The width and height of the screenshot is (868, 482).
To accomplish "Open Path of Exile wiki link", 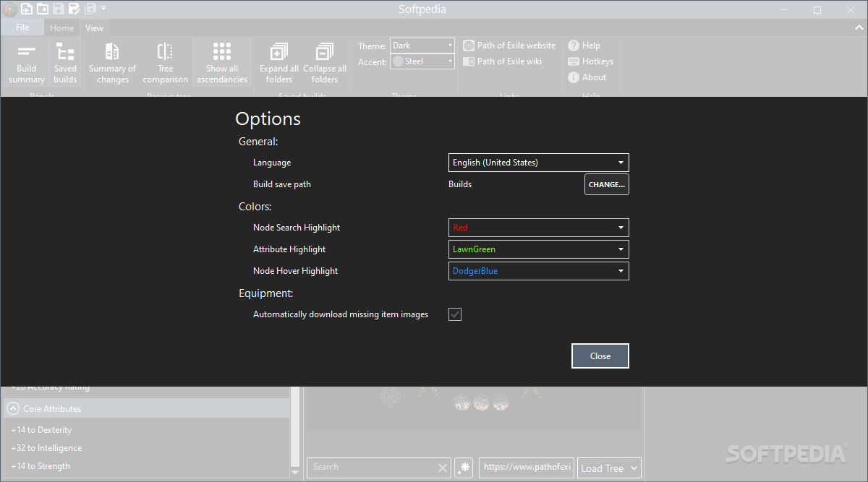I will [x=502, y=61].
